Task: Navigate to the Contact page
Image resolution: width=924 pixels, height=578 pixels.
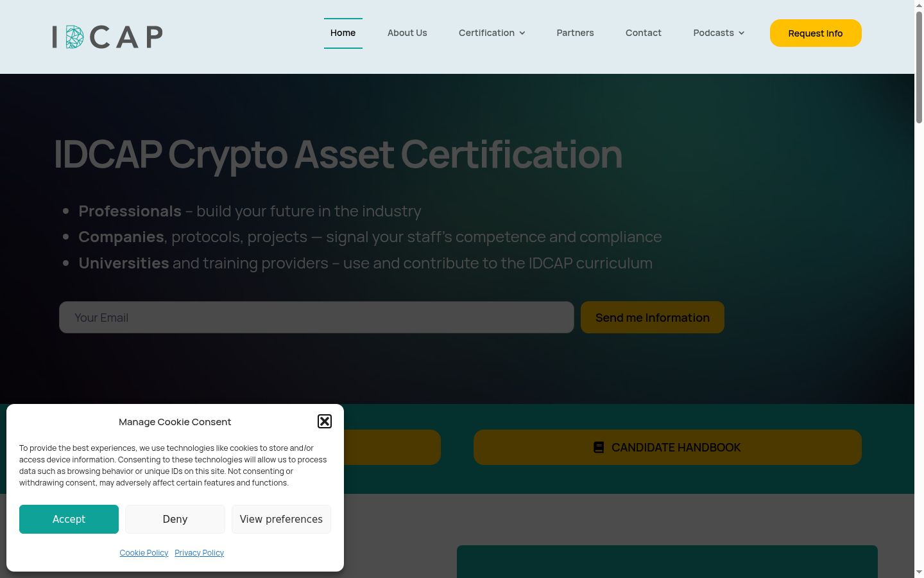Action: (644, 33)
